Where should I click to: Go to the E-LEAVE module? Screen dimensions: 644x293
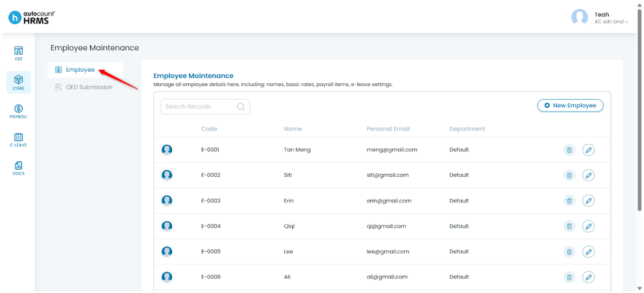click(18, 140)
